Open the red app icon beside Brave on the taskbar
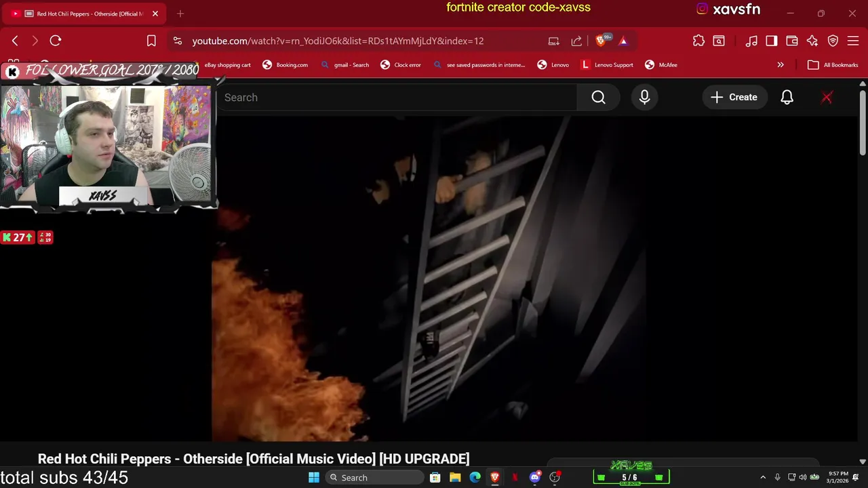 coord(515,478)
